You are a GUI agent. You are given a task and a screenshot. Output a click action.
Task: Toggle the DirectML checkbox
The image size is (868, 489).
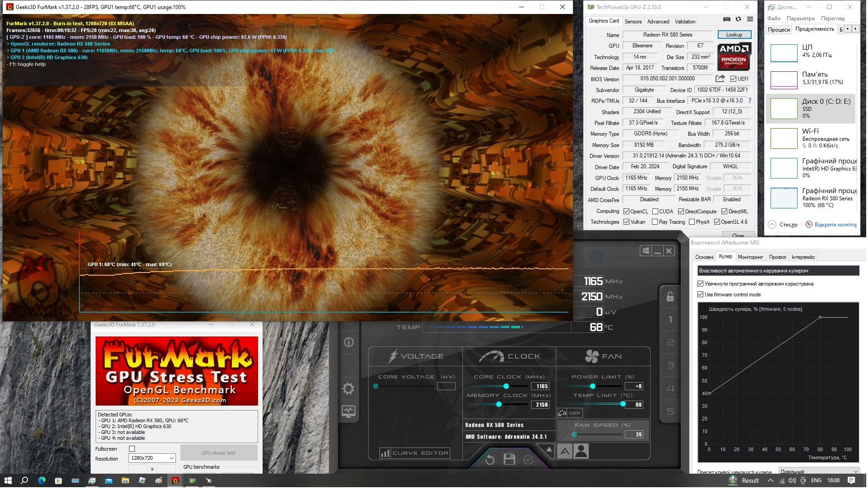[x=725, y=212]
